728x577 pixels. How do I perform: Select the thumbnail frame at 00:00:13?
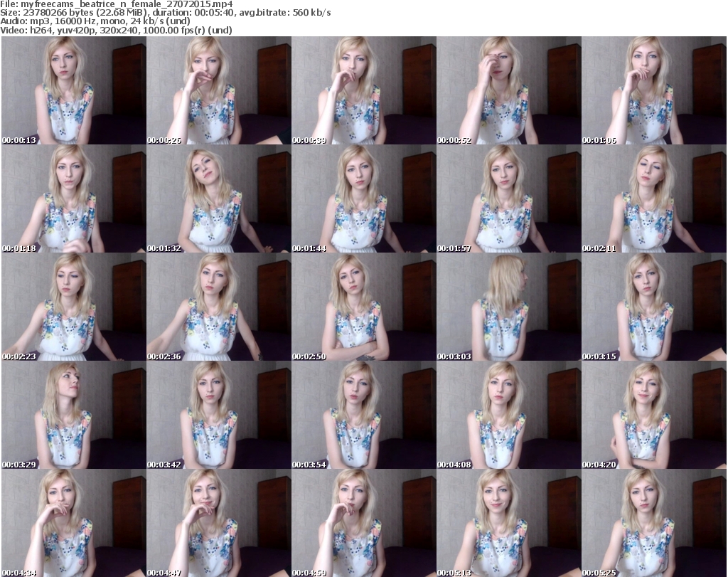click(74, 90)
